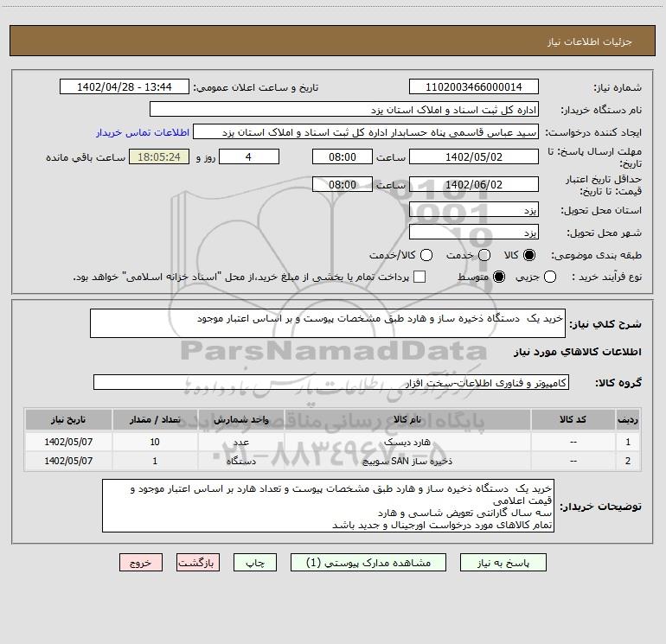The image size is (666, 644).
Task: Click the جزئیات اطلاعات نیاز header title
Action: tap(589, 41)
